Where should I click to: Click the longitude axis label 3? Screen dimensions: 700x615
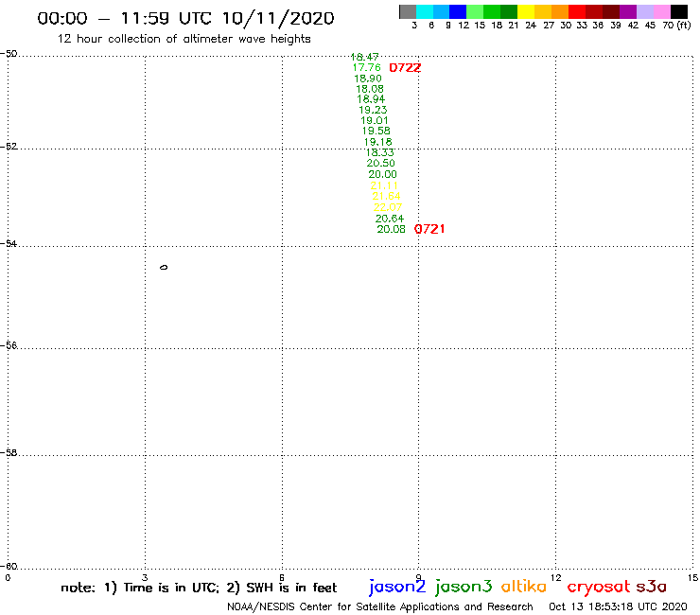(145, 577)
